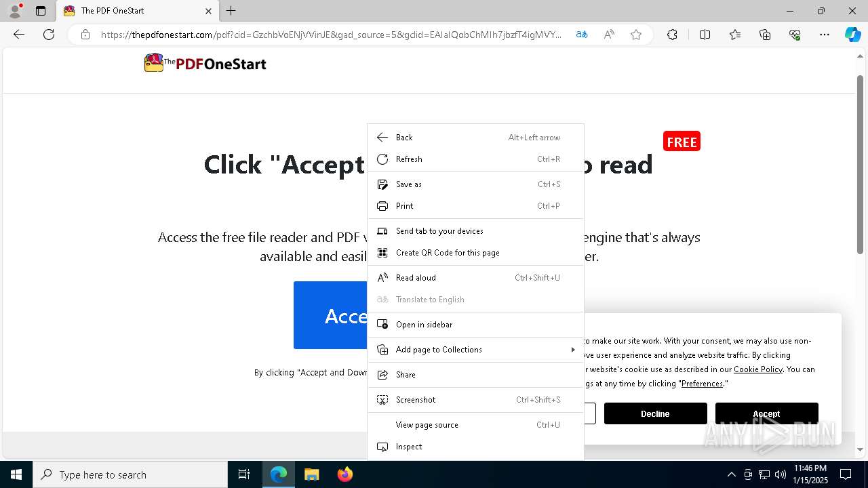The height and width of the screenshot is (488, 868).
Task: Open the Cookie Policy link
Action: click(757, 369)
